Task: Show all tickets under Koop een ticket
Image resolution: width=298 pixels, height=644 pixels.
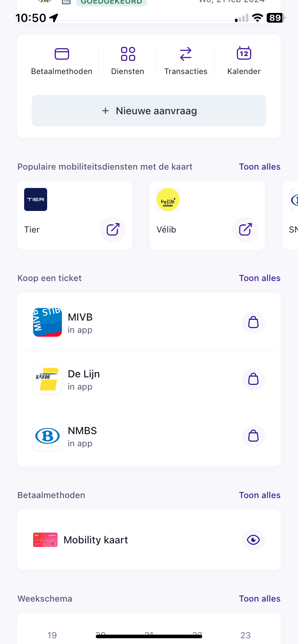Action: coord(259,278)
